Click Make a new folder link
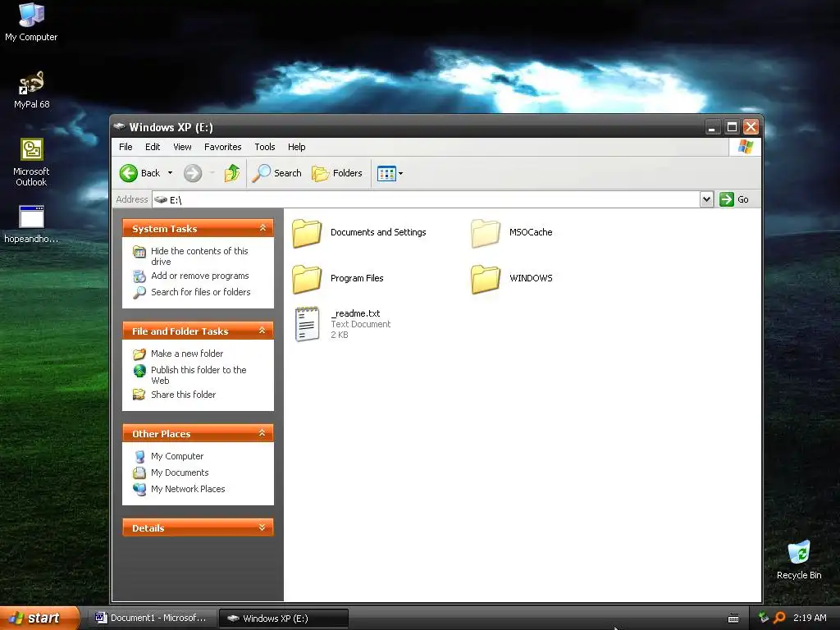The height and width of the screenshot is (630, 840). click(187, 354)
